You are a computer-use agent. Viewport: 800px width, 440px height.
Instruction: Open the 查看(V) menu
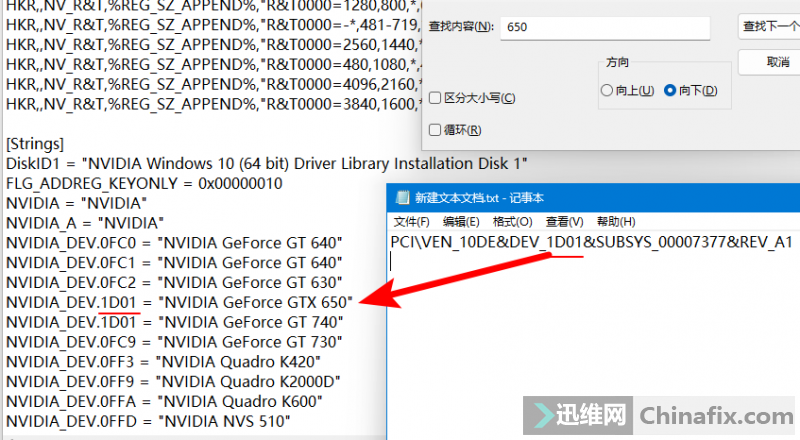(563, 221)
